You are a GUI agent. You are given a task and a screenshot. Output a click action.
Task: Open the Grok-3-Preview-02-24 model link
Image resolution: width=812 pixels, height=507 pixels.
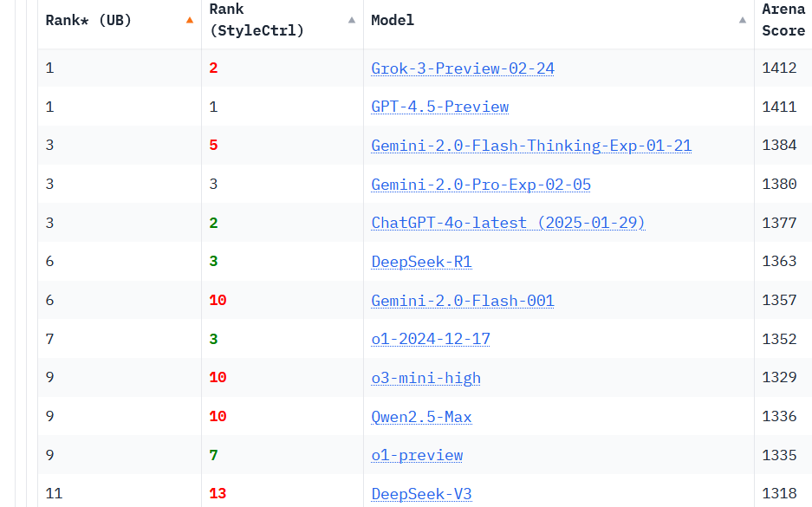(x=463, y=68)
